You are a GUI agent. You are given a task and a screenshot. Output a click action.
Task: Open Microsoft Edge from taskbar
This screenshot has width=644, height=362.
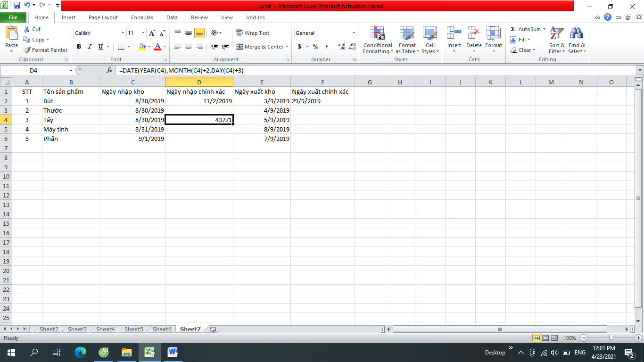tap(81, 352)
